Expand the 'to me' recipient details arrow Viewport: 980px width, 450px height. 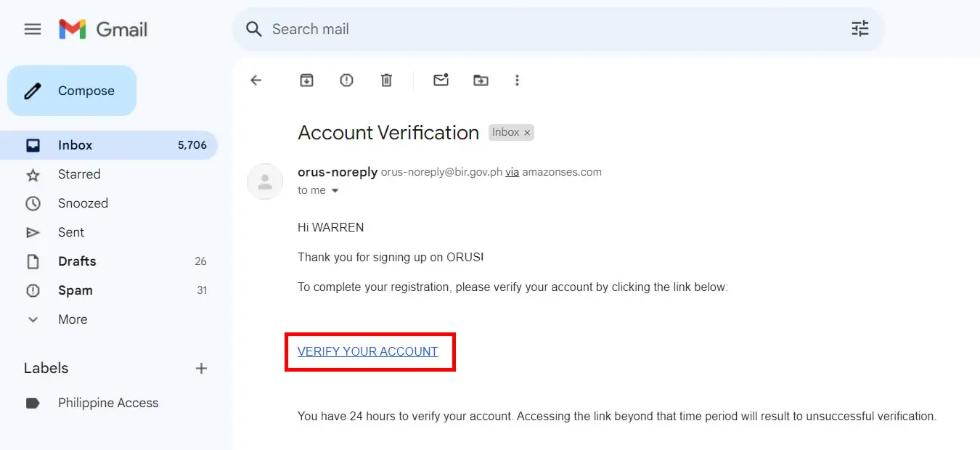tap(335, 190)
